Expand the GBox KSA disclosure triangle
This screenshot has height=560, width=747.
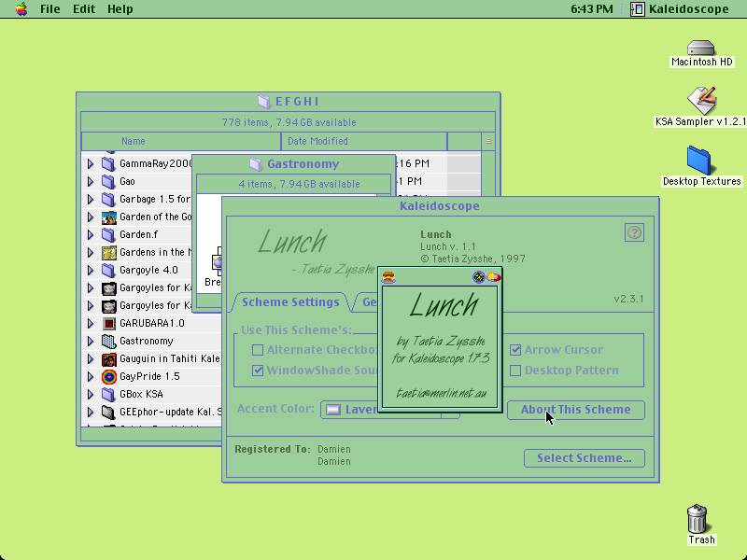click(x=91, y=394)
